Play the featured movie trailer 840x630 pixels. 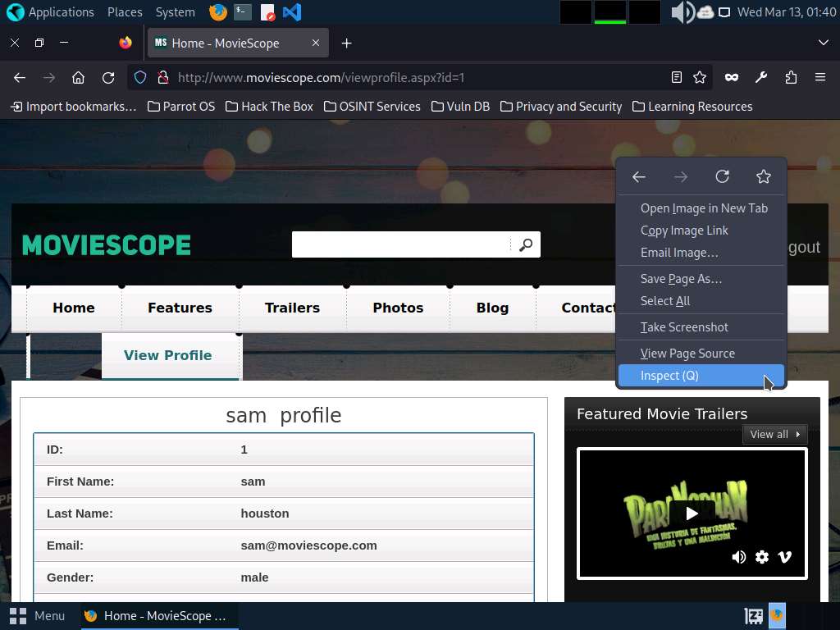point(692,514)
